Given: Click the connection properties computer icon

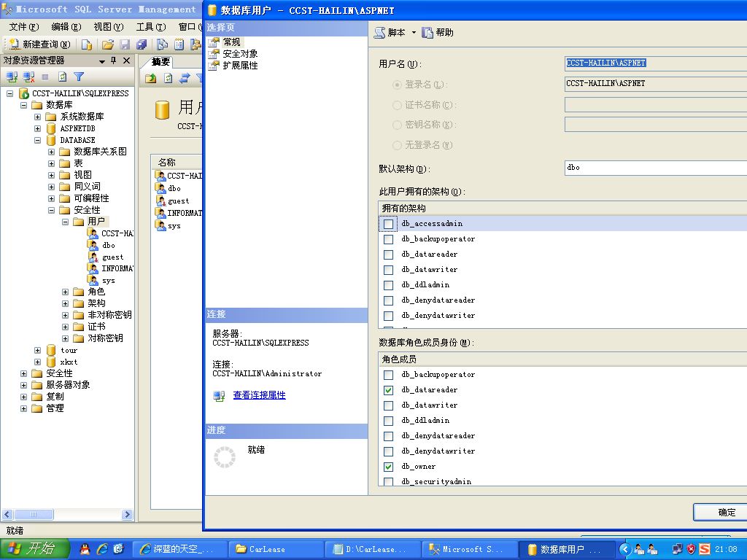Looking at the screenshot, I should coord(219,396).
